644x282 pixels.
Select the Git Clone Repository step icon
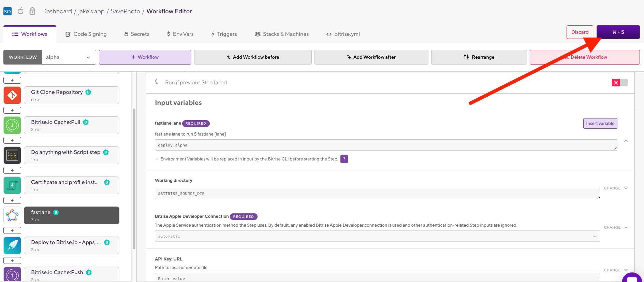coord(12,95)
